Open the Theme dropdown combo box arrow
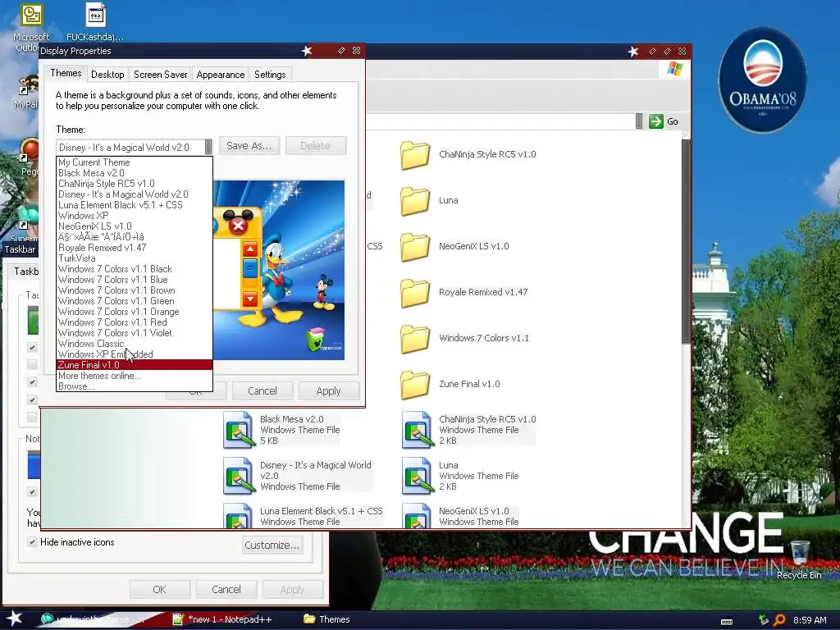The image size is (840, 630). click(x=208, y=147)
